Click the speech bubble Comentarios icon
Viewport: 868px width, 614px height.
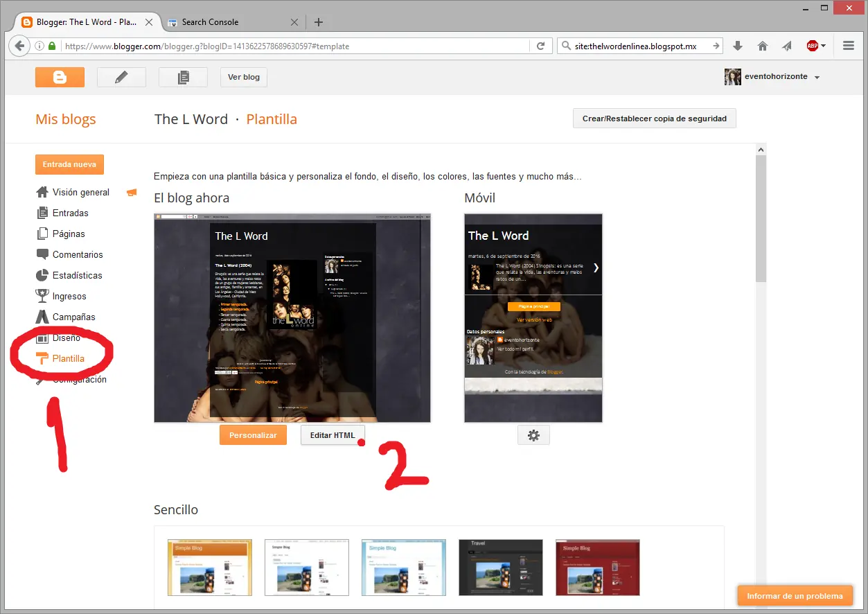(42, 254)
